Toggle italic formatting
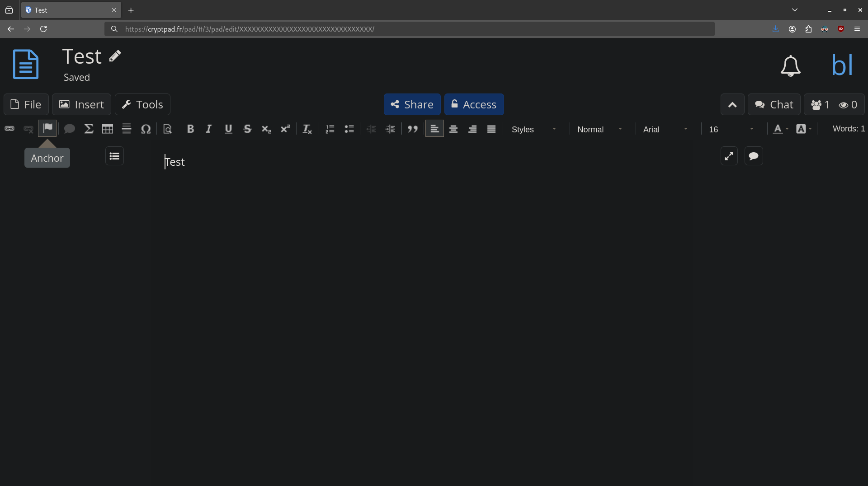The height and width of the screenshot is (486, 868). (209, 129)
